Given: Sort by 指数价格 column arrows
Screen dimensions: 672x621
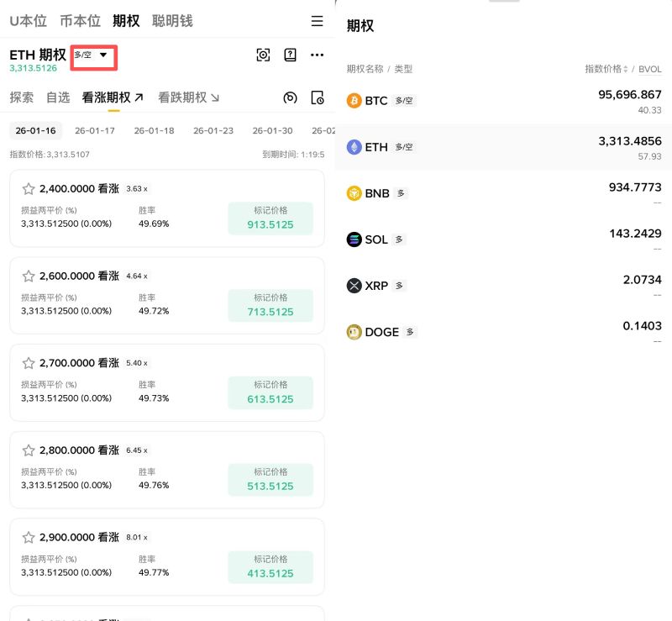Looking at the screenshot, I should (x=625, y=69).
